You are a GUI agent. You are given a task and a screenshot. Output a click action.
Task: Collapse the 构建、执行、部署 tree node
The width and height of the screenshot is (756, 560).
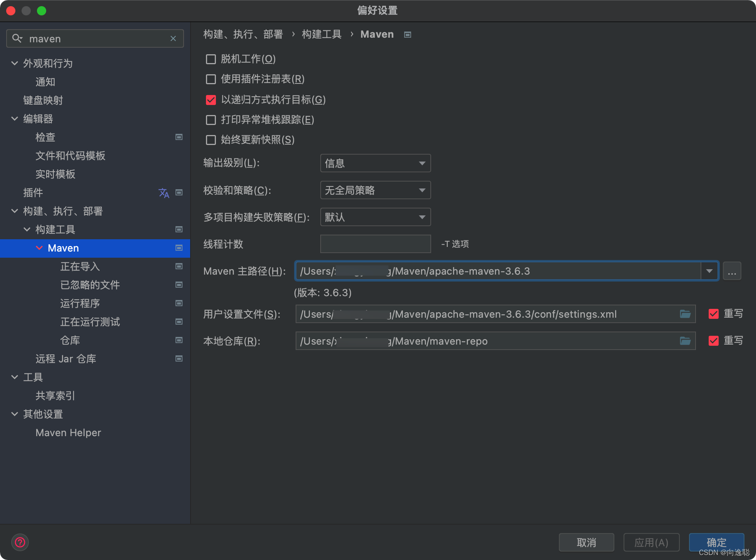(x=15, y=211)
